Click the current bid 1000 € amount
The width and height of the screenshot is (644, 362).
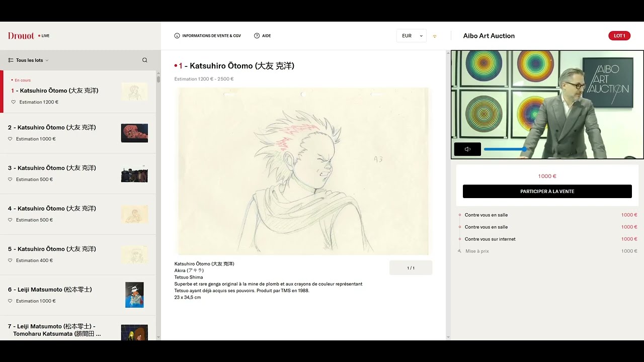tap(547, 176)
